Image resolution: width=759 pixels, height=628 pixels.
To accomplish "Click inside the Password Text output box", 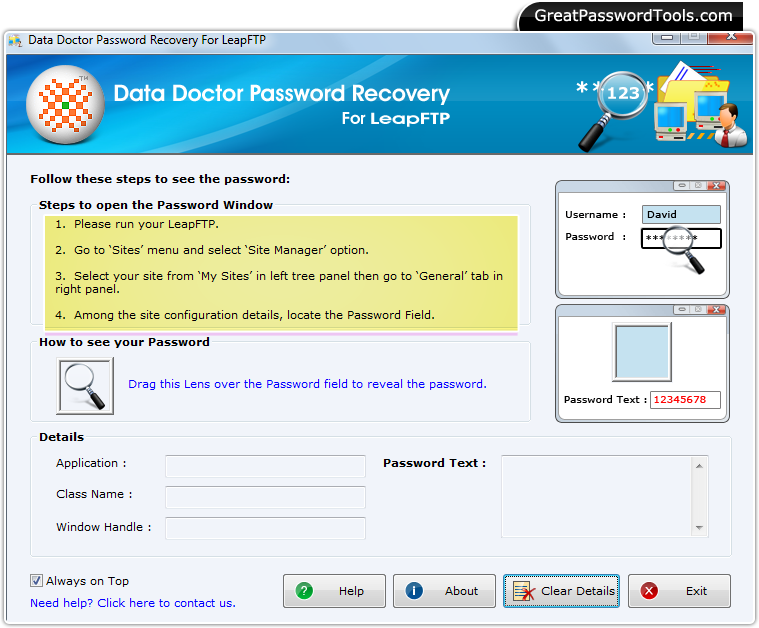I will (x=597, y=496).
